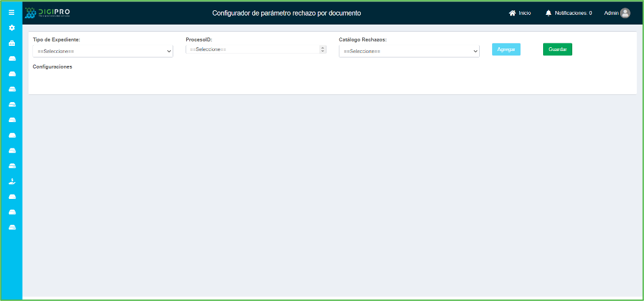This screenshot has width=644, height=301.
Task: Click the home icon beside Inicio
Action: [x=512, y=13]
